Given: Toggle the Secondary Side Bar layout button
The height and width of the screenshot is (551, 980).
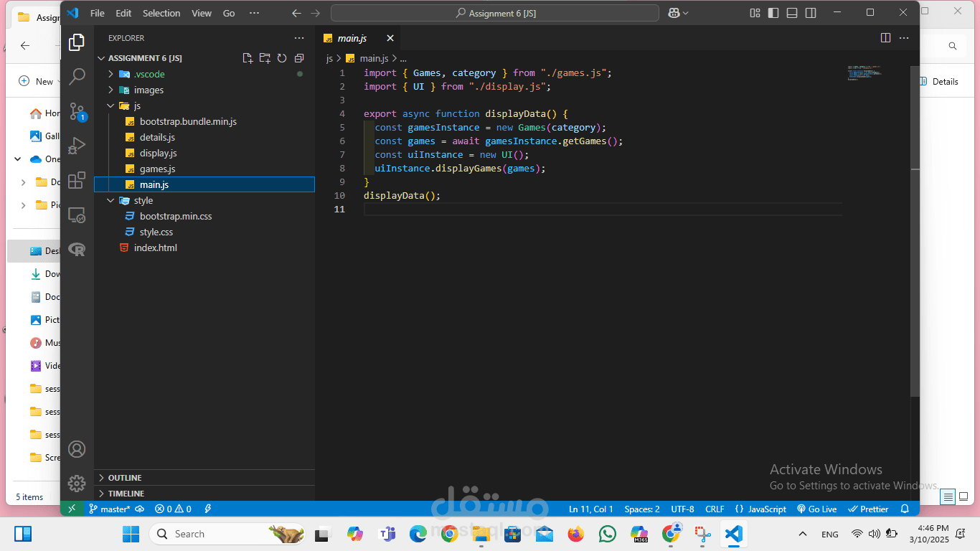Looking at the screenshot, I should (811, 13).
